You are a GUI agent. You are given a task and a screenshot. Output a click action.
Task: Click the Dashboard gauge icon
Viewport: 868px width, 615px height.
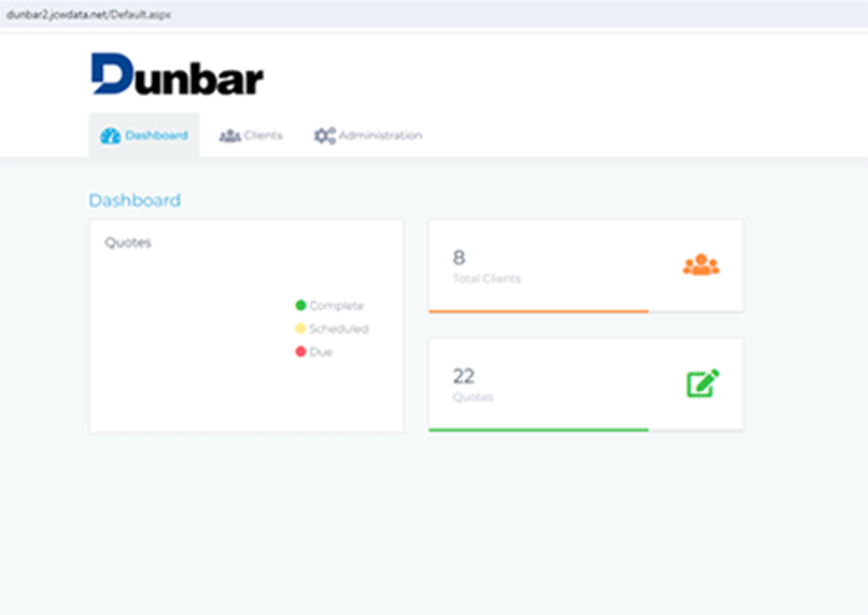click(x=110, y=136)
